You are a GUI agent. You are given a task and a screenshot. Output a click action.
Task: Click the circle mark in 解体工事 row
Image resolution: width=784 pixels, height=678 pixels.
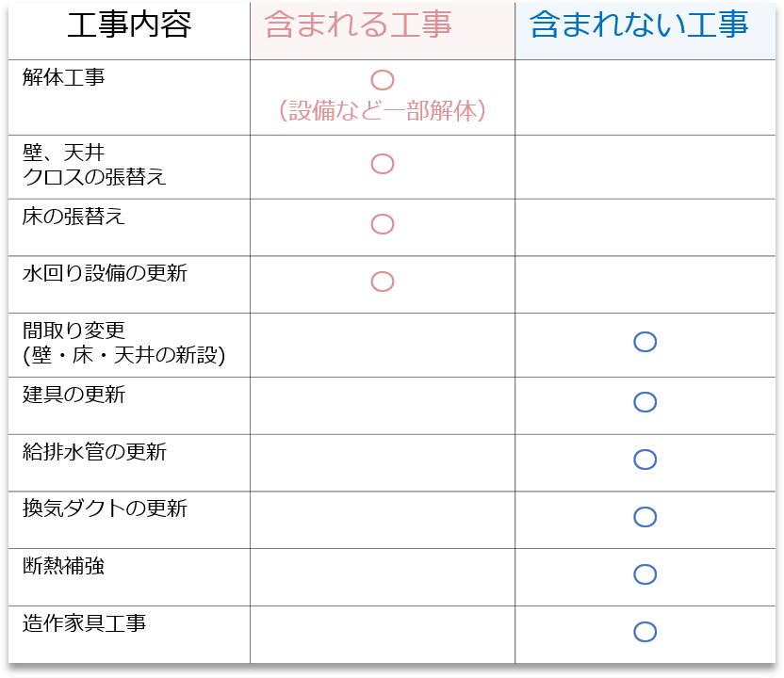click(383, 80)
